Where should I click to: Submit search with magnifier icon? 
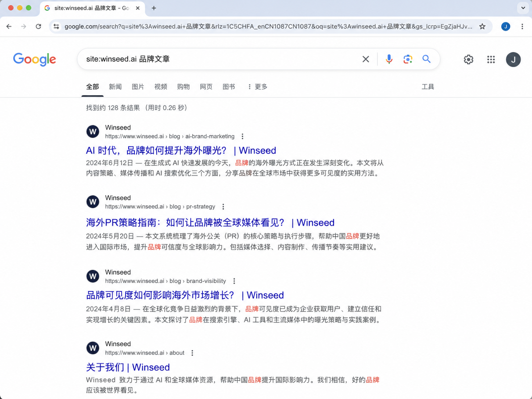[426, 59]
